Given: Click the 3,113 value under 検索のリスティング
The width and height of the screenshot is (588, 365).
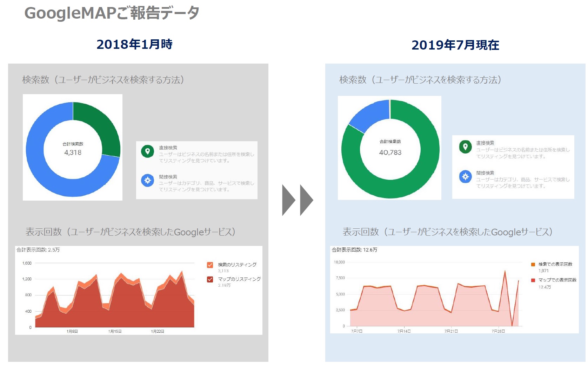Looking at the screenshot, I should click(x=223, y=271).
